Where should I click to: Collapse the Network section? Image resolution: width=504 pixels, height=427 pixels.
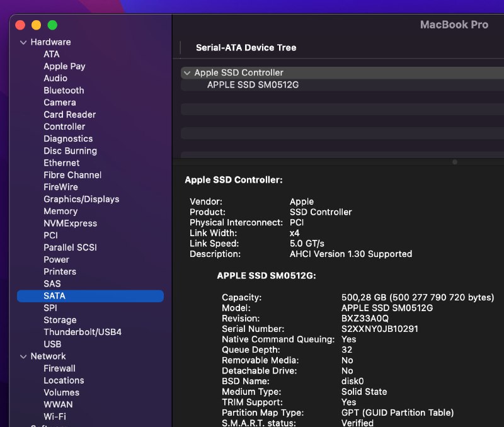point(23,356)
